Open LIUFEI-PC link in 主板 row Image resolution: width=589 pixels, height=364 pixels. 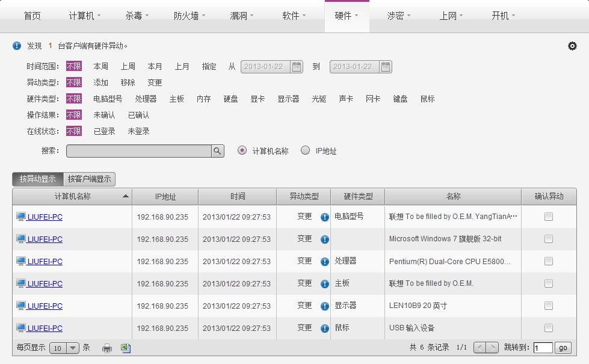(x=45, y=284)
